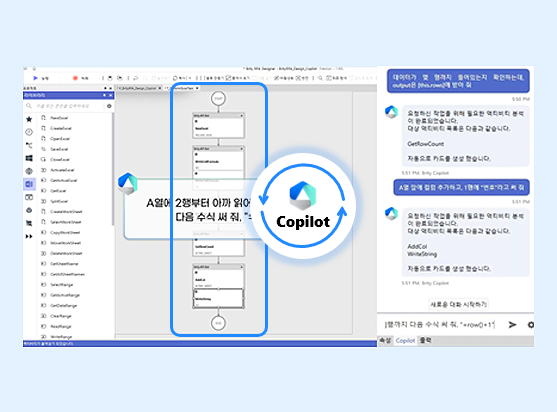Click the blue library panel pin icon
Screen dimensions: 557x412
104,95
